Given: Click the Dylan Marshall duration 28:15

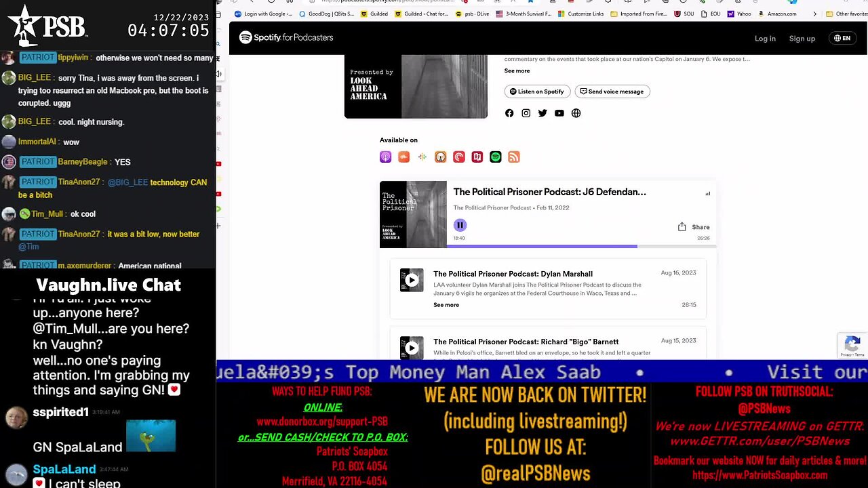Looking at the screenshot, I should pyautogui.click(x=689, y=305).
